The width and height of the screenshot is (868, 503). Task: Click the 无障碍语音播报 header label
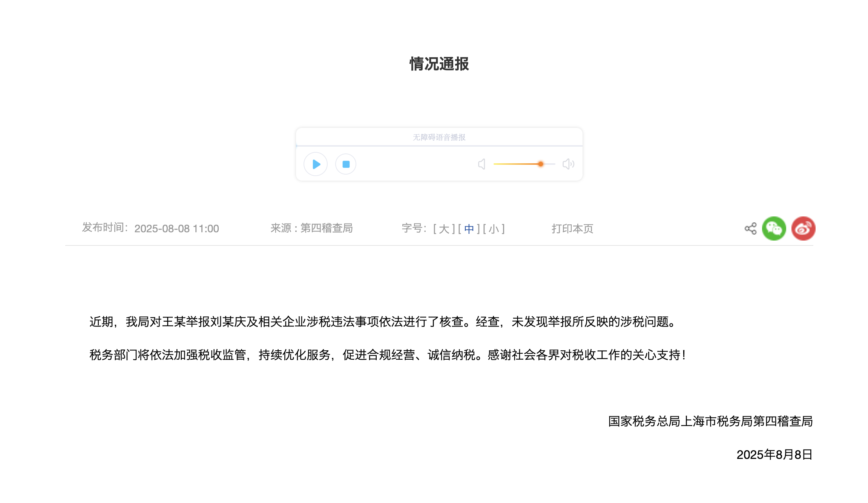tap(439, 137)
